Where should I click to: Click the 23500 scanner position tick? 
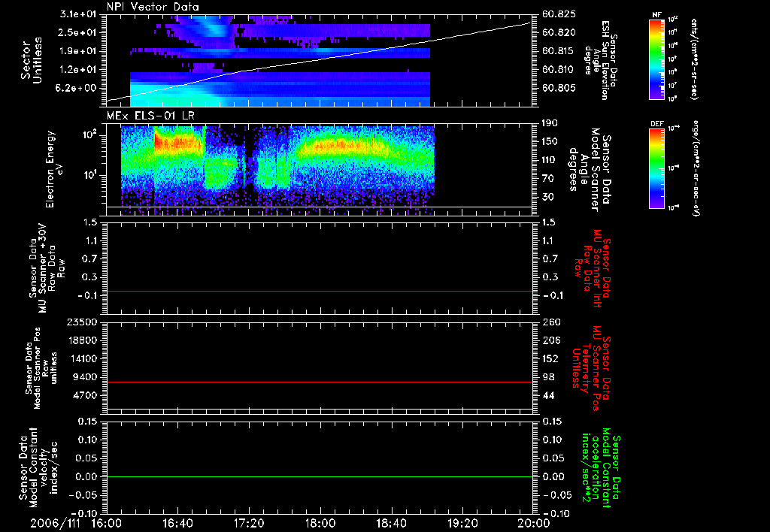tap(82, 322)
